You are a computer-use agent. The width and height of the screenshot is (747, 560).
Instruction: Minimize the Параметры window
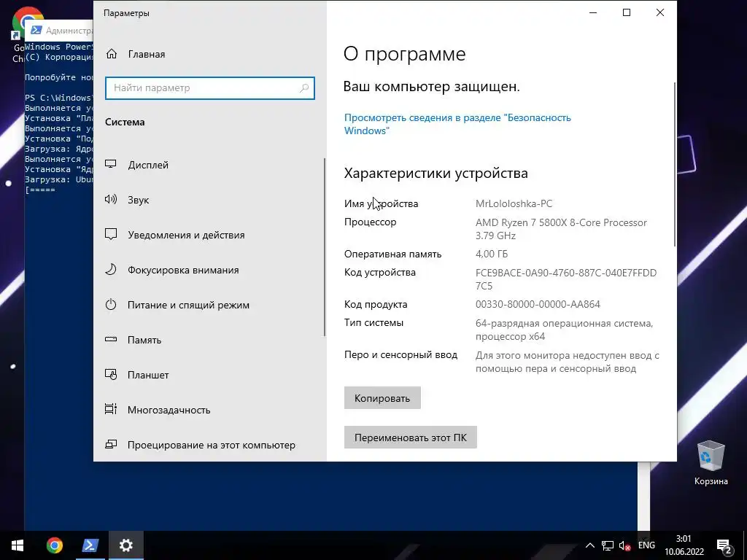(593, 12)
